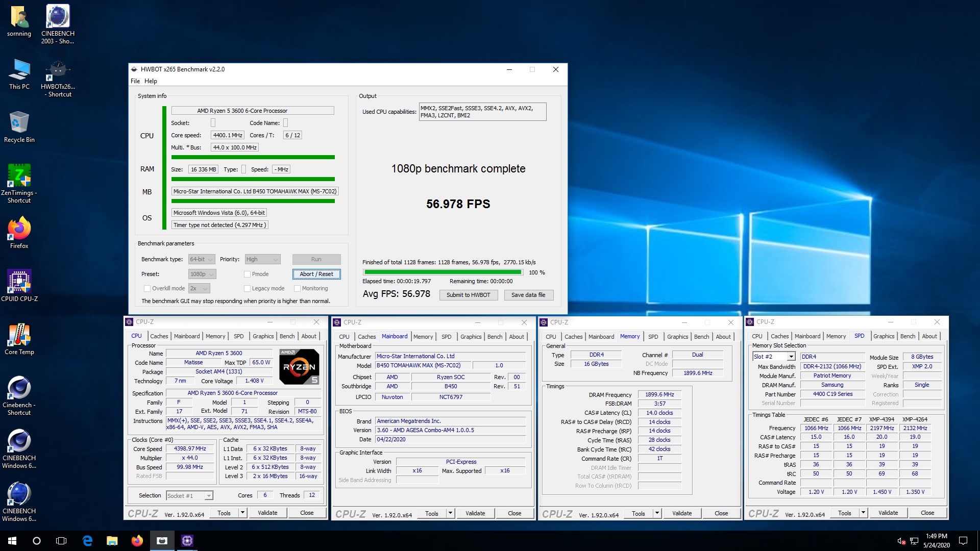980x551 pixels.
Task: Toggle the Legacy mode checkbox
Action: (x=248, y=288)
